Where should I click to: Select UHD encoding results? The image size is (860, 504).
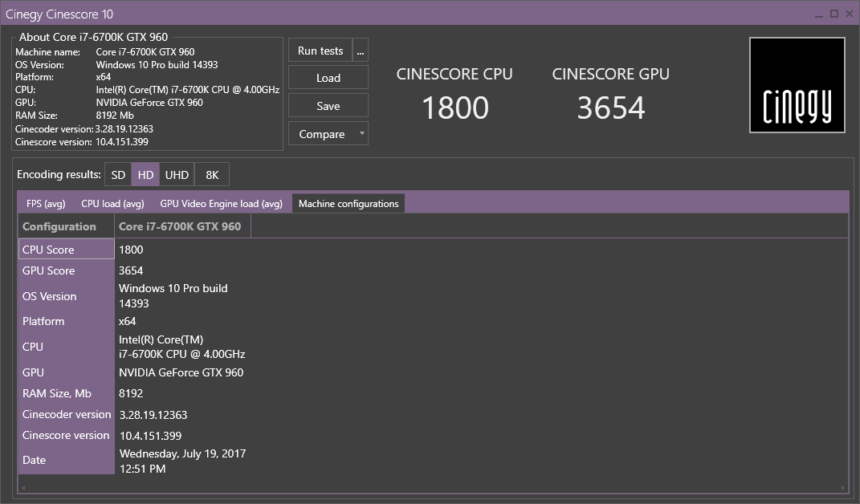point(177,175)
